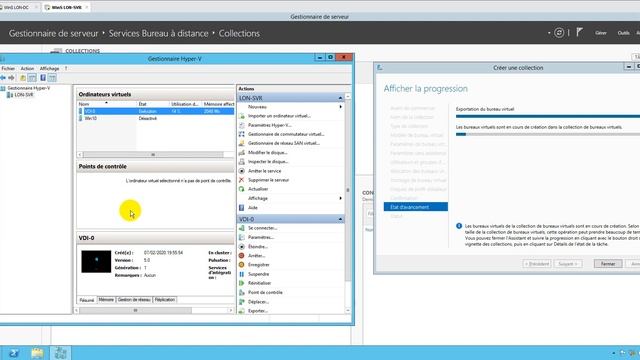This screenshot has height=360, width=640.
Task: Open the Action menu in Hyper-V Manager
Action: pos(27,69)
